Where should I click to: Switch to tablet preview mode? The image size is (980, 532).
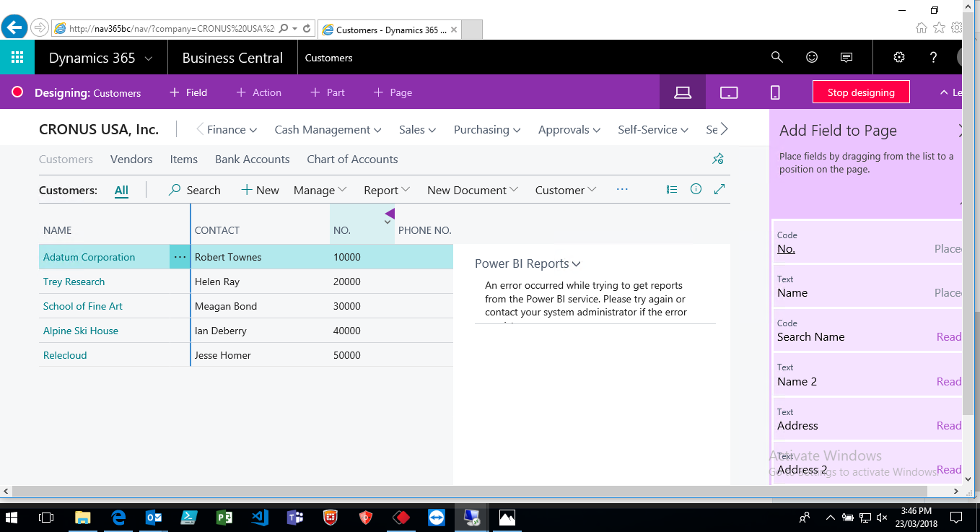click(729, 92)
